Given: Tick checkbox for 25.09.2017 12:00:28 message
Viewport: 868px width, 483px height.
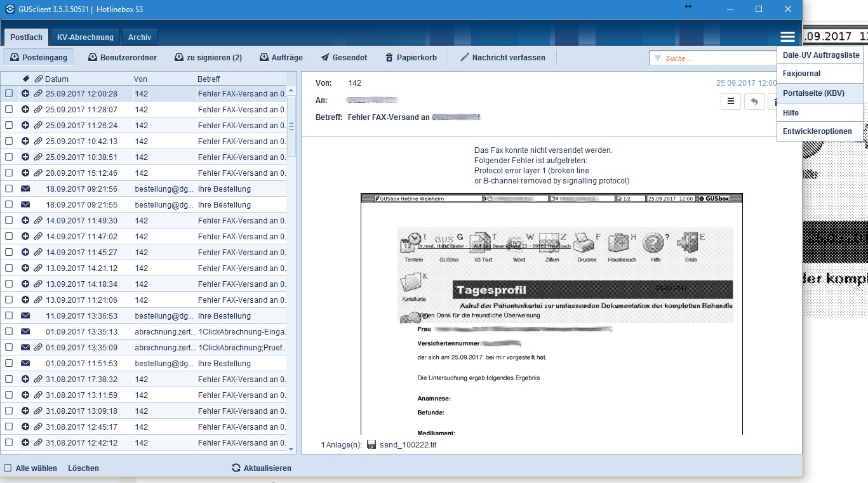Looking at the screenshot, I should 9,93.
